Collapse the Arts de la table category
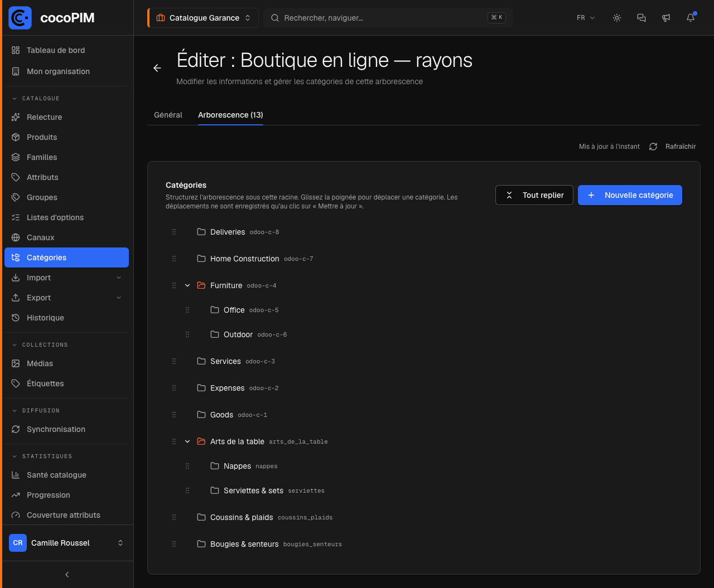The width and height of the screenshot is (714, 588). 187,441
